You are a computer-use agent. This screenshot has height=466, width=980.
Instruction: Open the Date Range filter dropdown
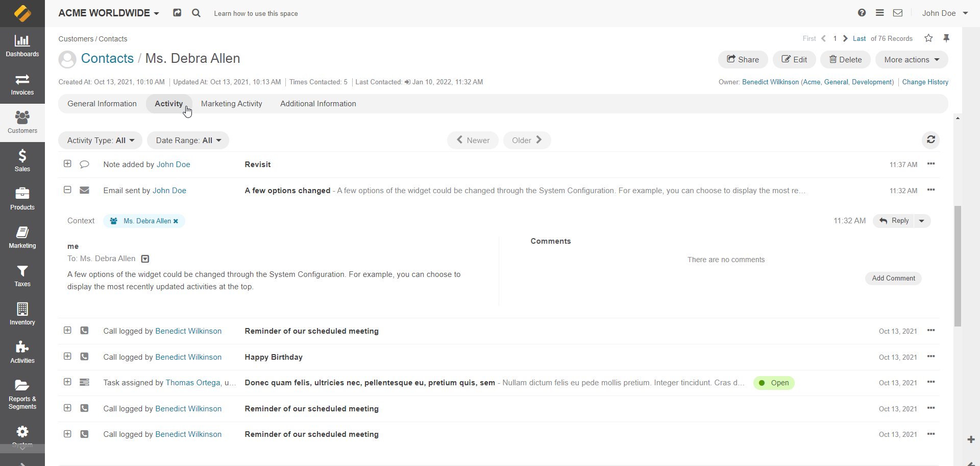[x=188, y=141]
